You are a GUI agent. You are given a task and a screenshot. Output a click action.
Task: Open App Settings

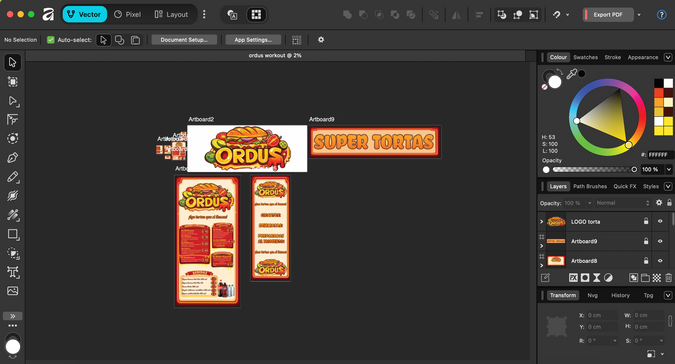tap(253, 40)
